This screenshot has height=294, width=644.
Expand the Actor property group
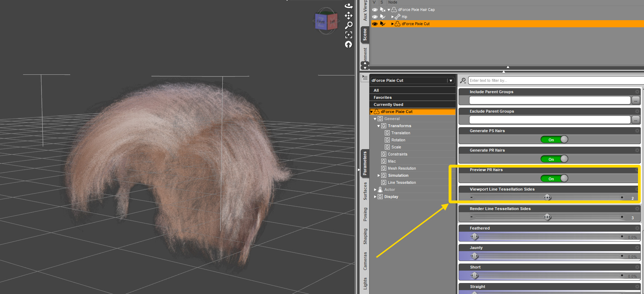point(375,190)
